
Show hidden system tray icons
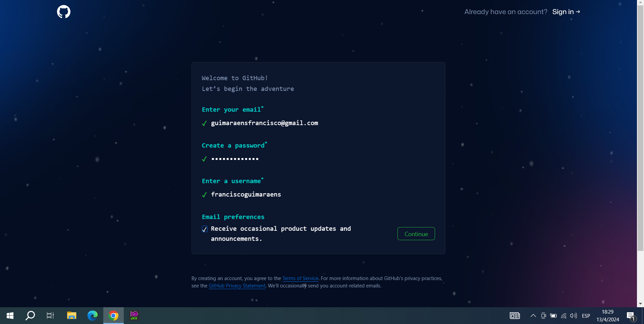tap(533, 316)
